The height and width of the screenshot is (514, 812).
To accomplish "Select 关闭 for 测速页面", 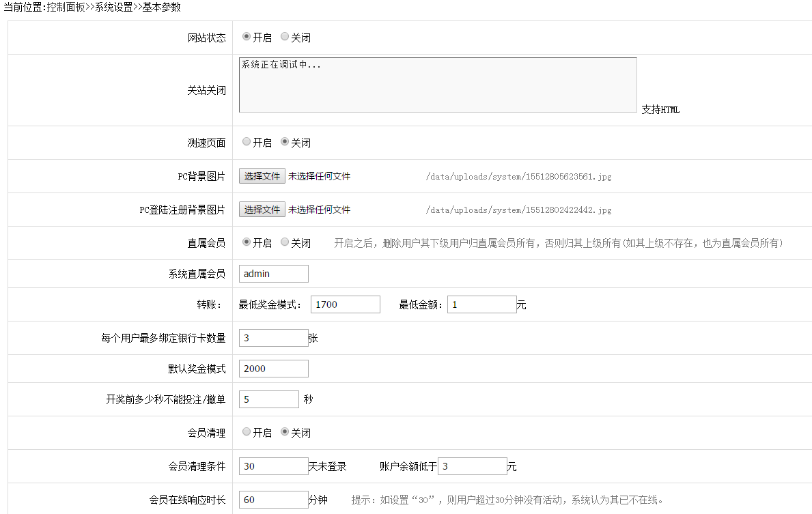I will (285, 142).
